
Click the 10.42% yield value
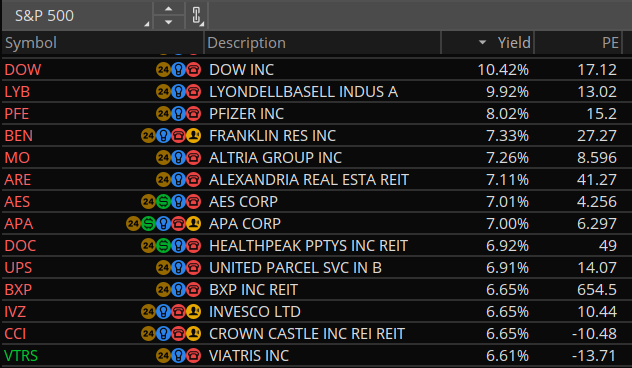pos(503,70)
